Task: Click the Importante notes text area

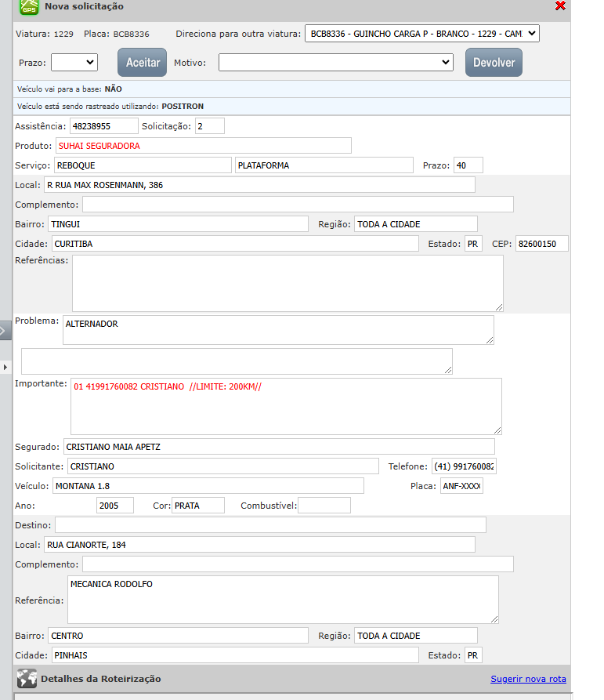Action: tap(286, 406)
